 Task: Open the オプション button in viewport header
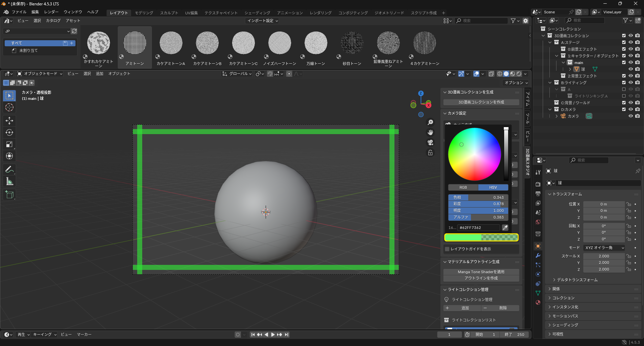tap(516, 83)
